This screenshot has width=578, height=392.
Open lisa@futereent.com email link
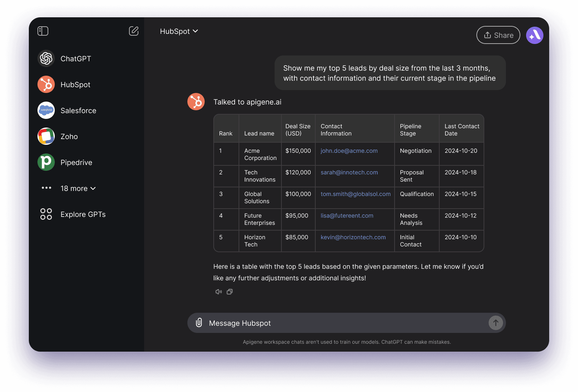click(x=347, y=216)
